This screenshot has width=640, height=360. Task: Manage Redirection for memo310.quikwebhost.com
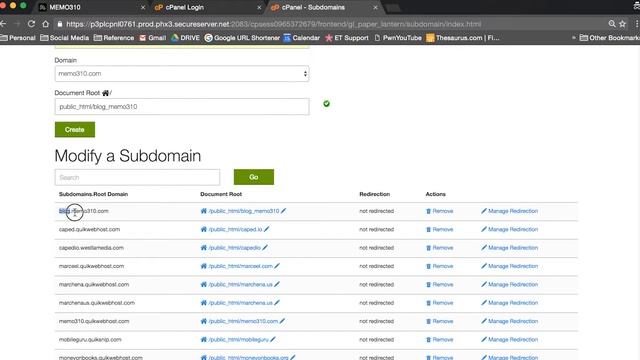(x=509, y=321)
